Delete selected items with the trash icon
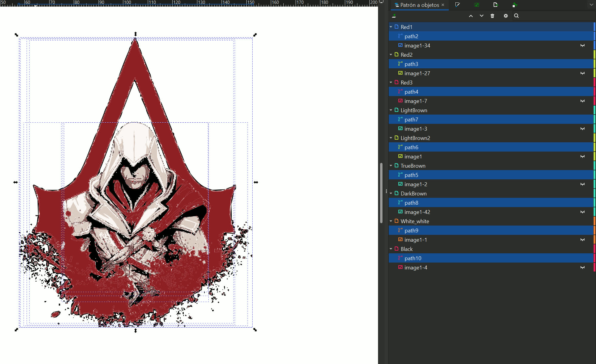 492,16
